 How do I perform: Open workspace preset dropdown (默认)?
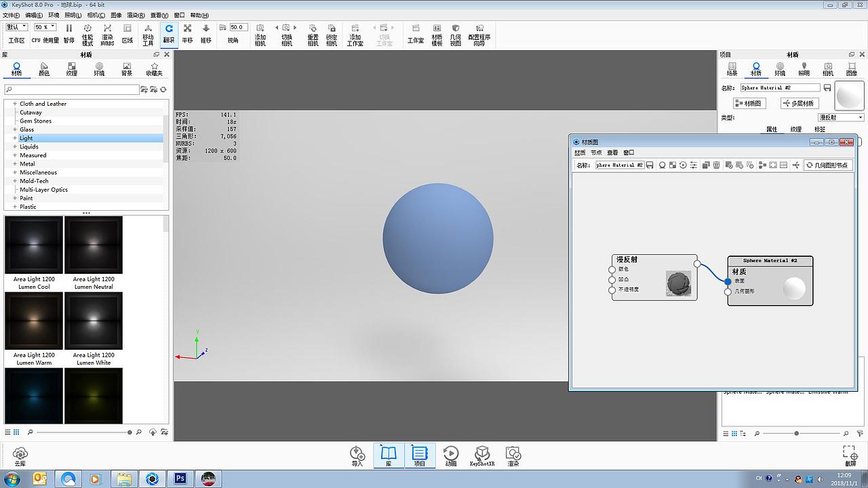click(x=16, y=27)
